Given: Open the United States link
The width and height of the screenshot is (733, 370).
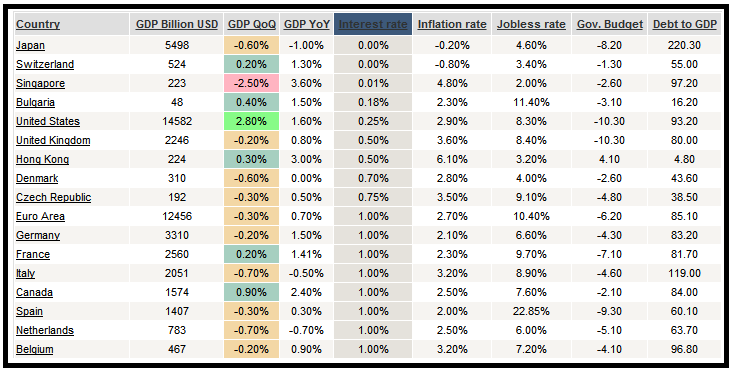Looking at the screenshot, I should coord(48,122).
